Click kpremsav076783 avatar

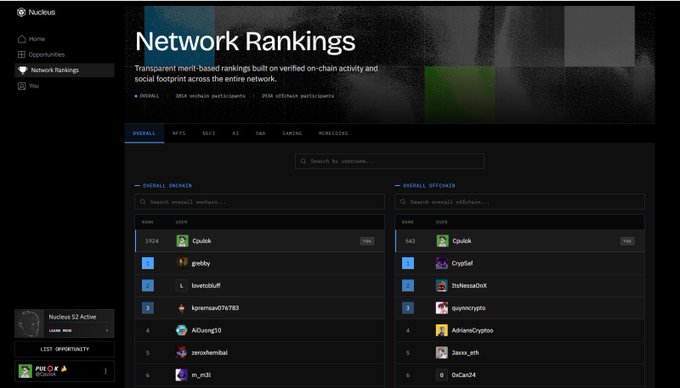182,308
